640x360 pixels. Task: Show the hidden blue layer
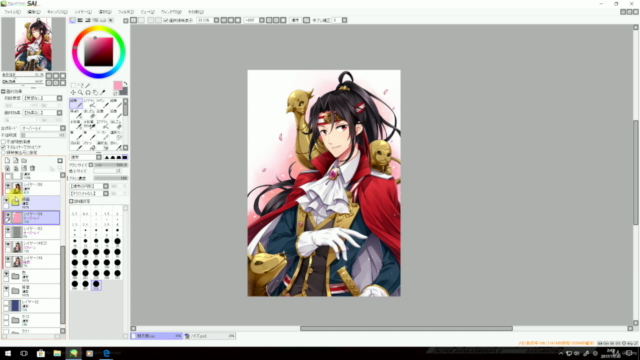point(6,303)
